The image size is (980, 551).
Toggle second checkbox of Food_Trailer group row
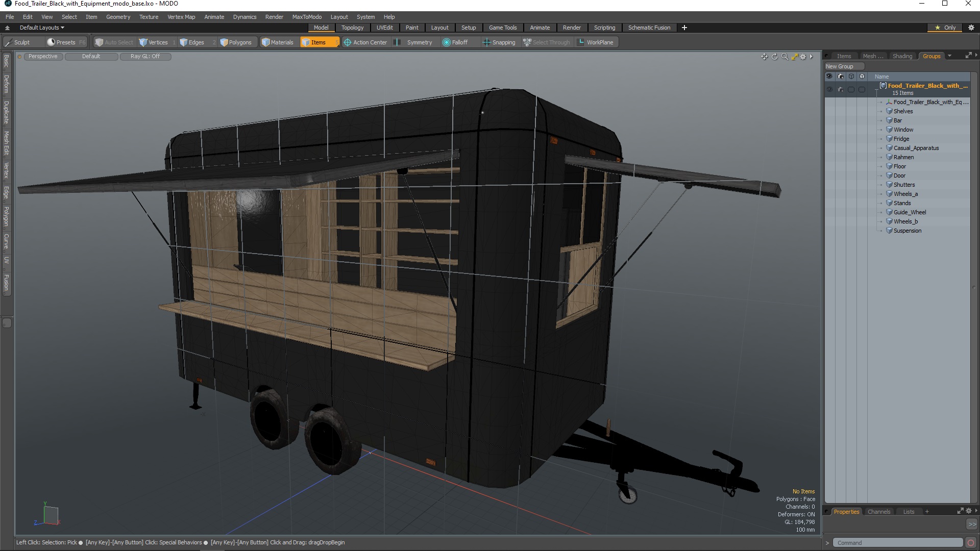click(862, 89)
